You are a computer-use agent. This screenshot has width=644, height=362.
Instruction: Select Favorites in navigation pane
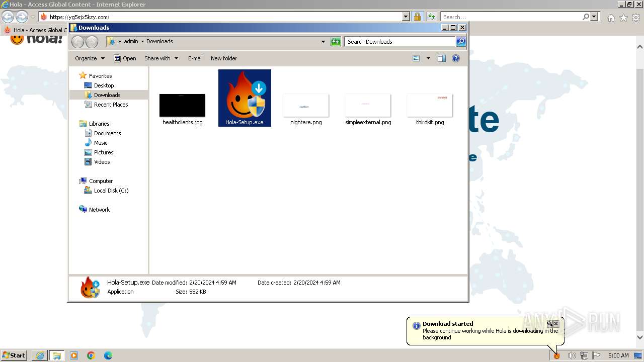[x=100, y=76]
